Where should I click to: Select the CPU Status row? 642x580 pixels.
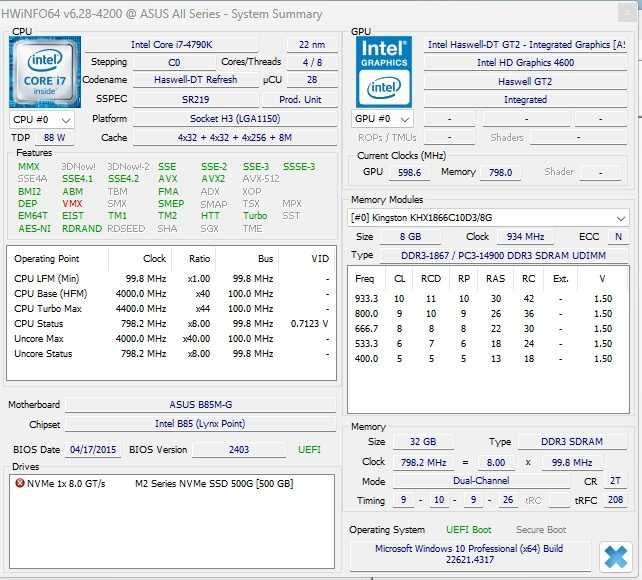click(x=172, y=324)
